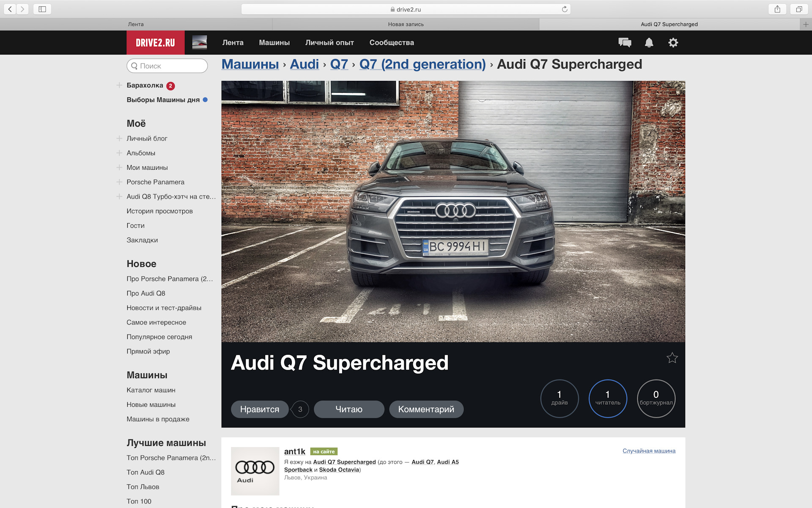The width and height of the screenshot is (812, 508).
Task: Open the Audi A5 Sportback link
Action: (x=448, y=462)
